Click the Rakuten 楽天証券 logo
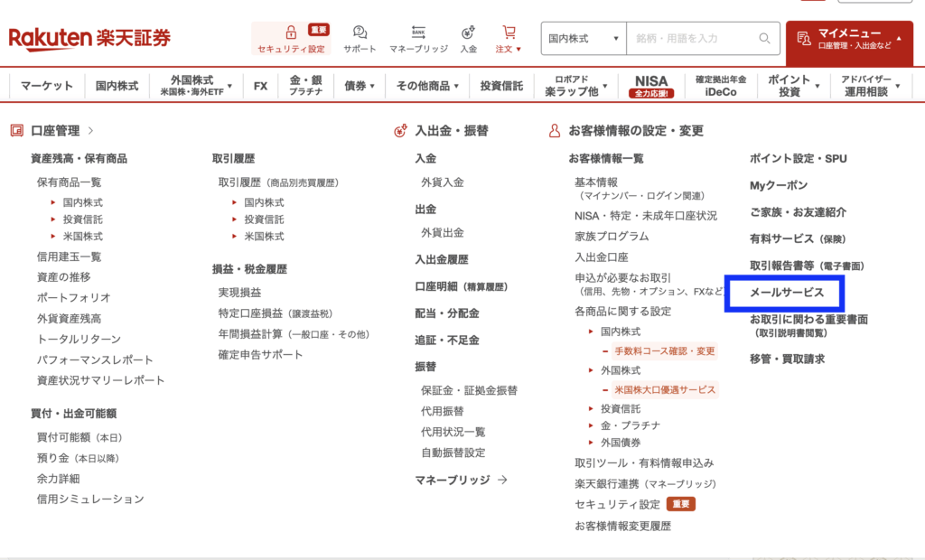 (x=89, y=38)
